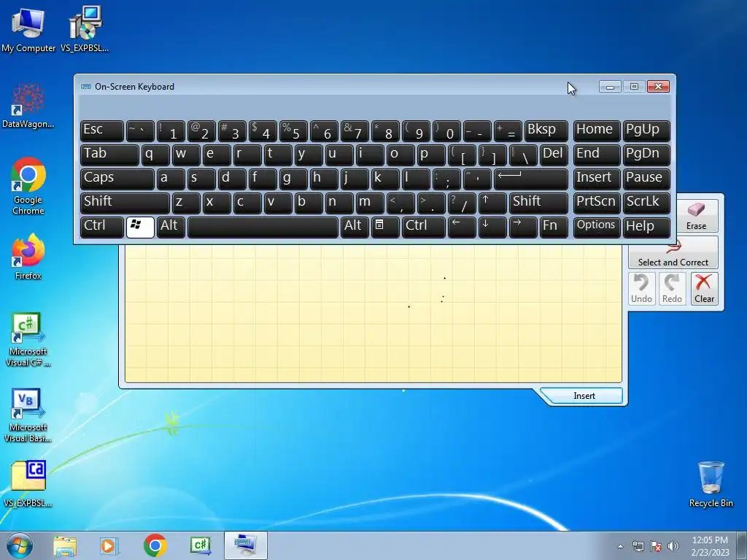The height and width of the screenshot is (560, 747).
Task: Open Windows Explorer from taskbar
Action: [x=65, y=545]
